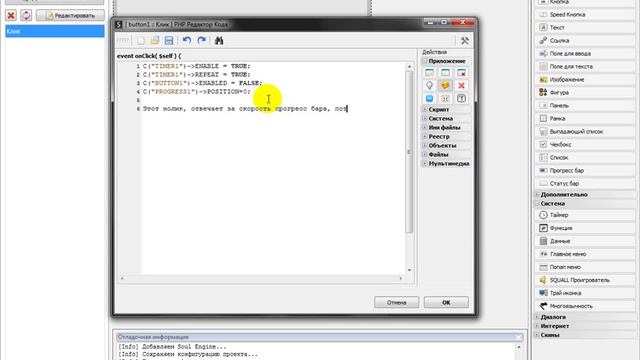This screenshot has width=640, height=360.
Task: Click the pink refresh icon beside the delete icon
Action: point(26,16)
